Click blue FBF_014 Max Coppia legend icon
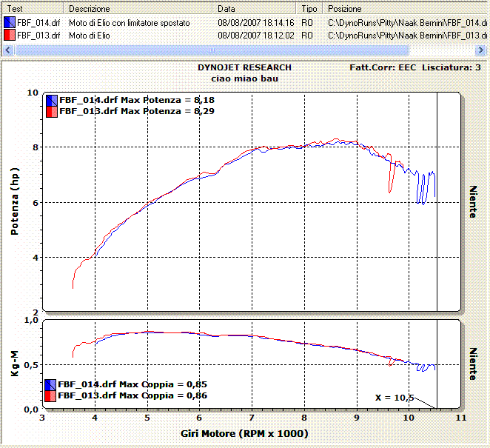The width and height of the screenshot is (490, 448). (52, 384)
